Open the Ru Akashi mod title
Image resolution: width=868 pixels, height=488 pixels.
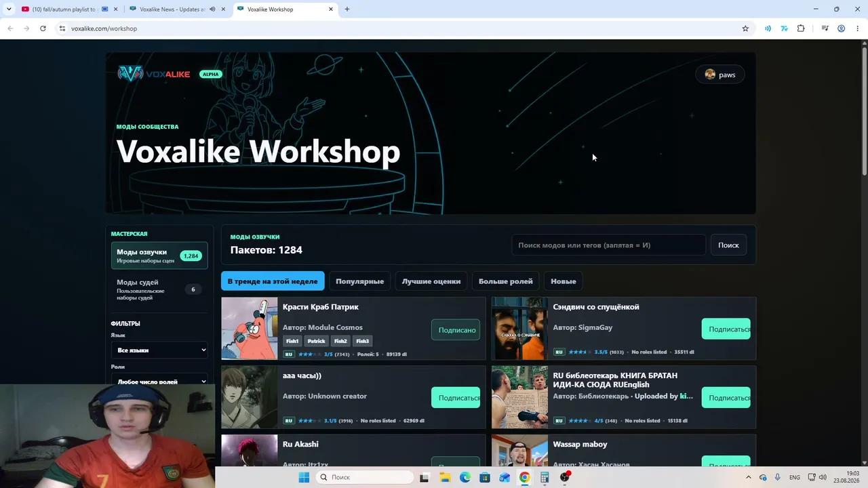[300, 444]
